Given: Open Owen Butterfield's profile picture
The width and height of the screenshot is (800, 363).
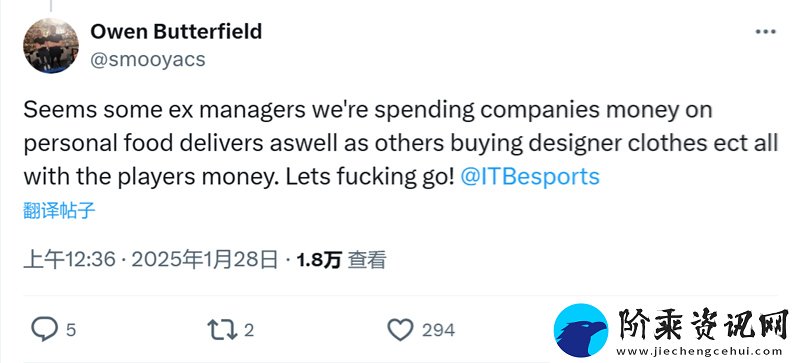Looking at the screenshot, I should click(51, 45).
